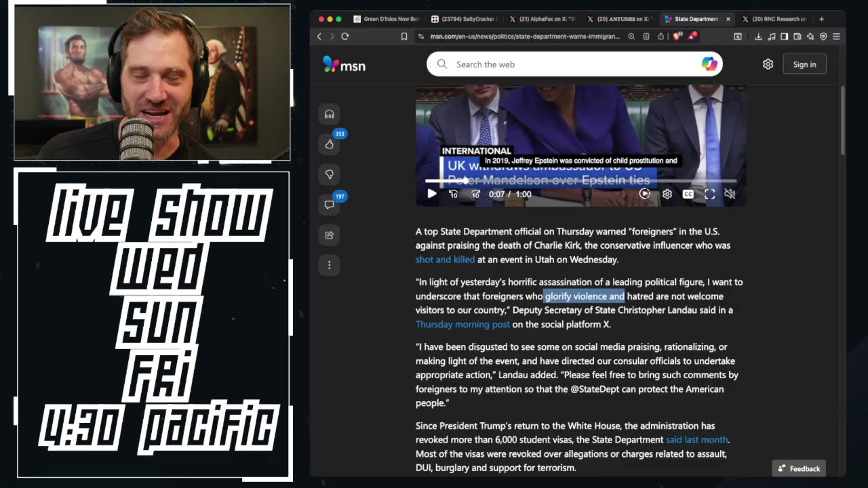Image resolution: width=868 pixels, height=488 pixels.
Task: Click the msn.com address bar URL
Action: click(525, 37)
